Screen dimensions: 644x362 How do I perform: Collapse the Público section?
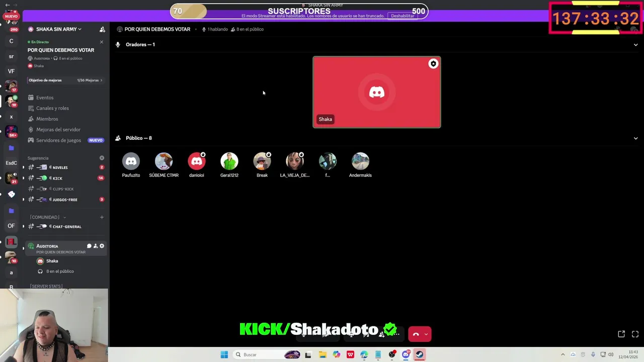click(635, 138)
